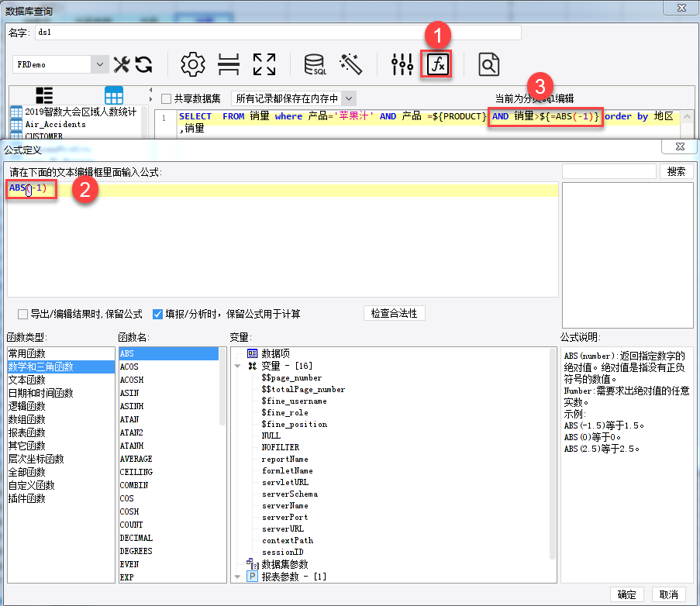Click 检查合法性 button
Viewport: 700px width, 606px height.
pos(395,313)
